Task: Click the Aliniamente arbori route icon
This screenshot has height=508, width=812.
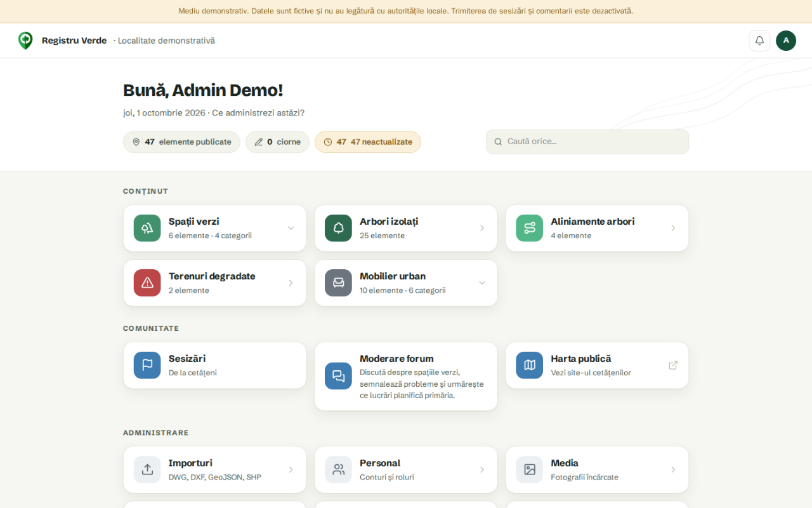Action: [530, 228]
